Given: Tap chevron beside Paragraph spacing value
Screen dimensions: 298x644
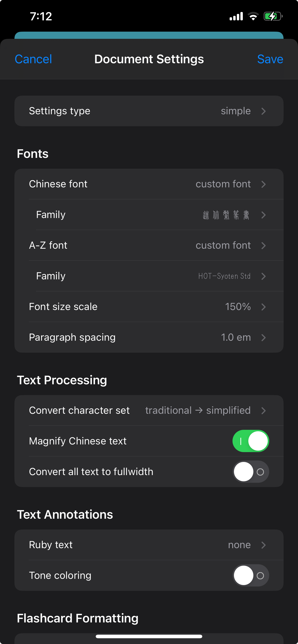Looking at the screenshot, I should tap(263, 338).
